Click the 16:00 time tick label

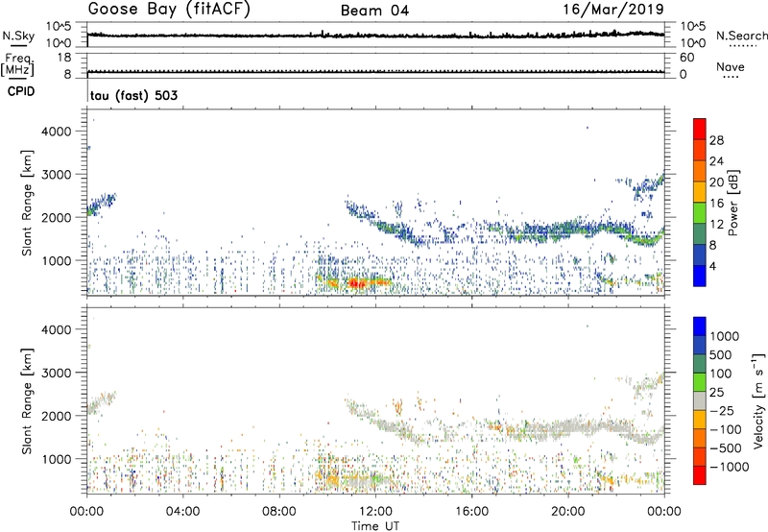[471, 512]
